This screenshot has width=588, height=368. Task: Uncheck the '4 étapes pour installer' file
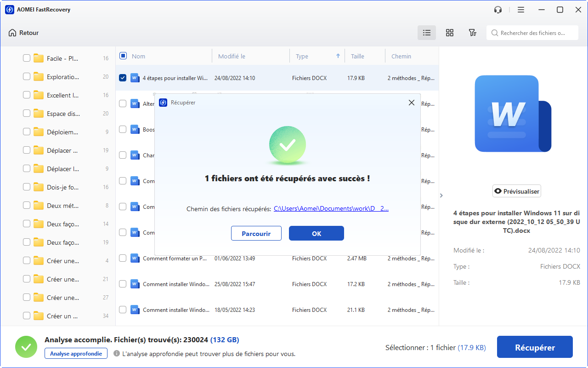click(123, 78)
